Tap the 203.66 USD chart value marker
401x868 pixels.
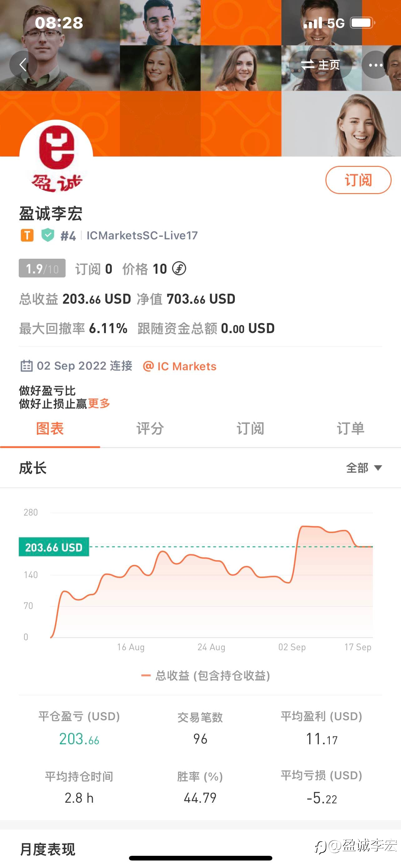[54, 547]
